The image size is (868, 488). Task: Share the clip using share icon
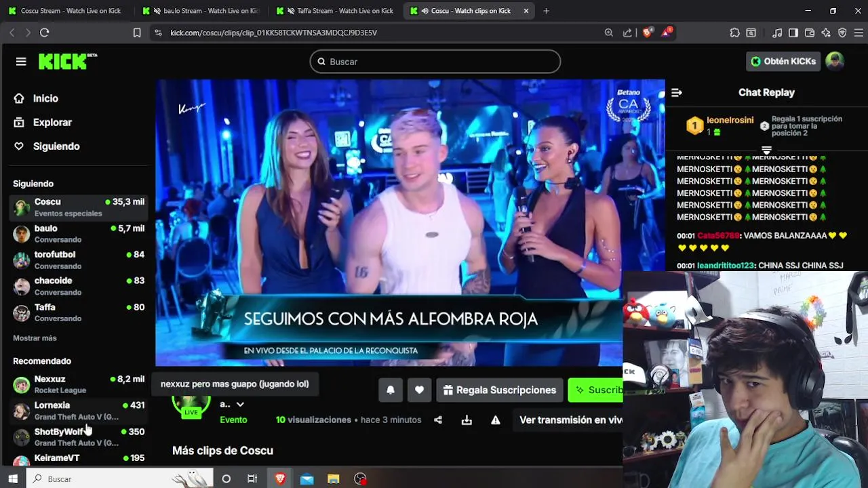[438, 420]
